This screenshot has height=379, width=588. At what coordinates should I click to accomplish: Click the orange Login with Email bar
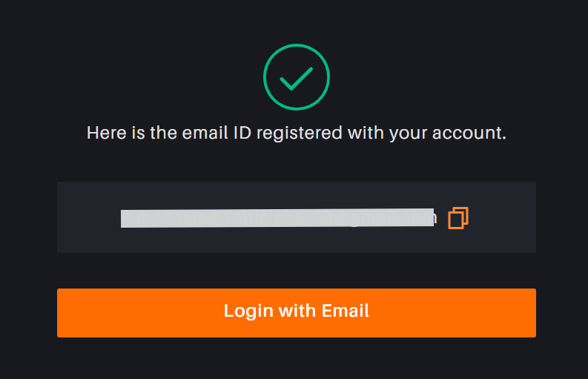point(296,312)
